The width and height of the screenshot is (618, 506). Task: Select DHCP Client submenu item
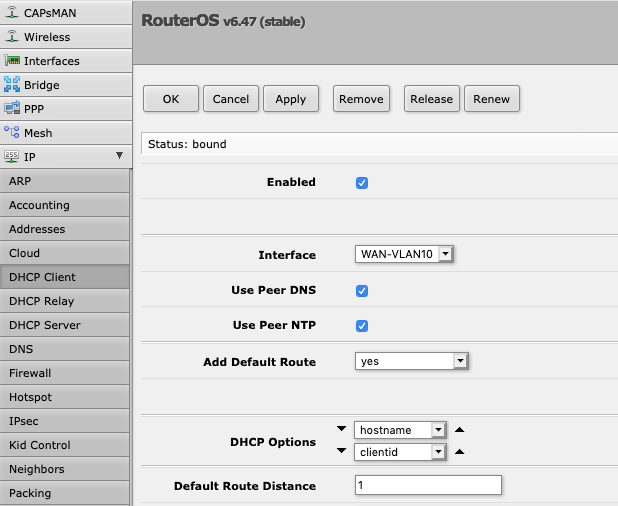65,277
